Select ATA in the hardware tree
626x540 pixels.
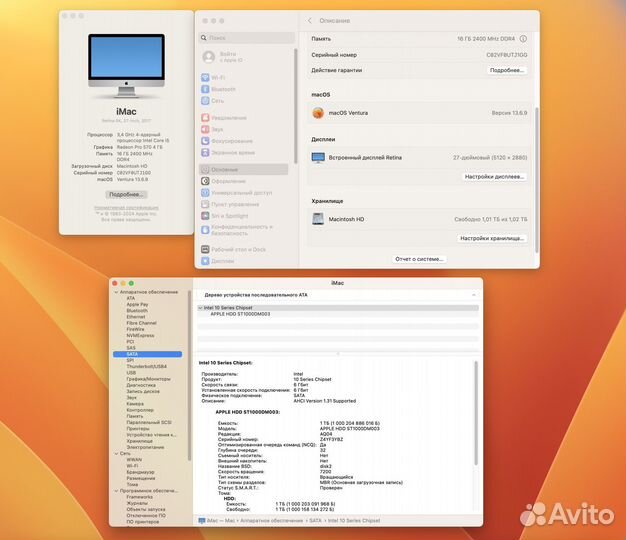[x=131, y=298]
